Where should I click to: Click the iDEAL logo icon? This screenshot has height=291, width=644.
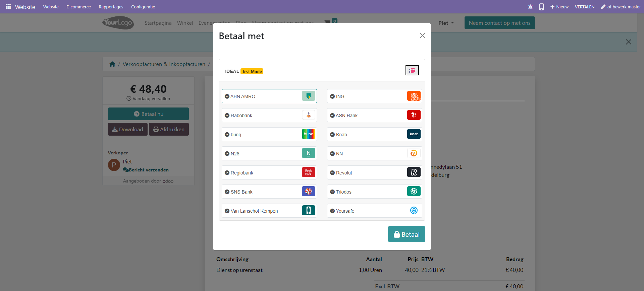[412, 70]
